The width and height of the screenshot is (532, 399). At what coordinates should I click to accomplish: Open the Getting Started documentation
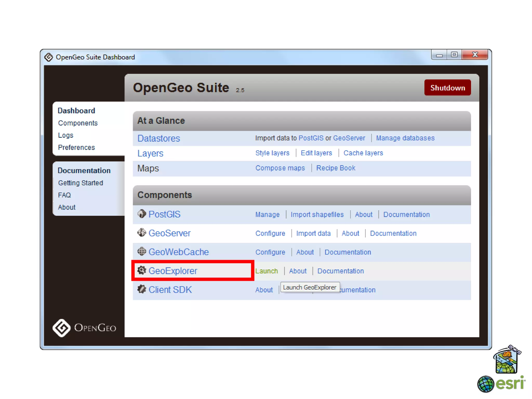tap(81, 183)
